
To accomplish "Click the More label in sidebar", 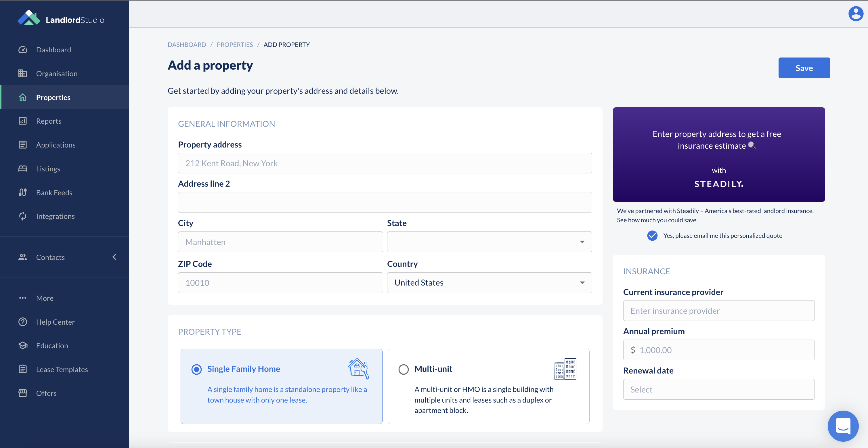I will (45, 298).
